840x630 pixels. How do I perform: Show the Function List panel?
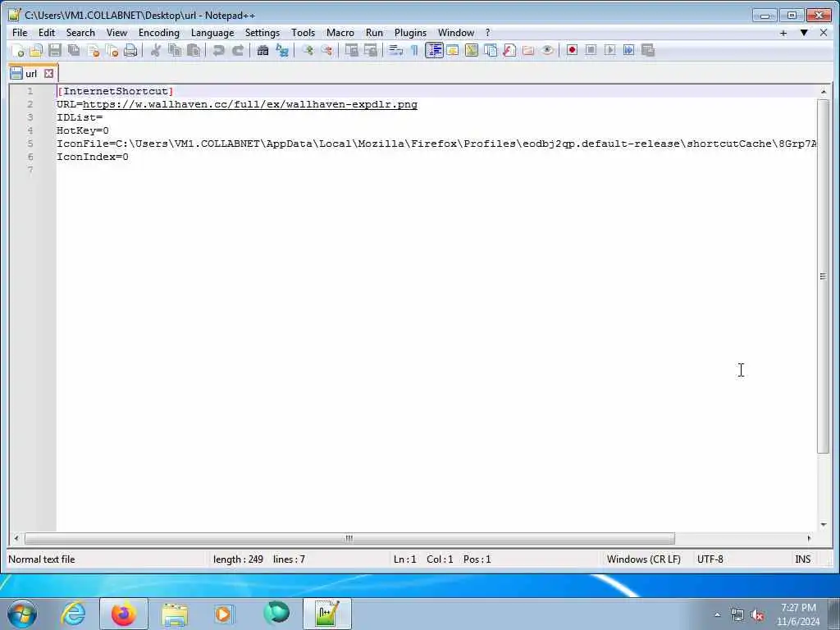coord(509,50)
